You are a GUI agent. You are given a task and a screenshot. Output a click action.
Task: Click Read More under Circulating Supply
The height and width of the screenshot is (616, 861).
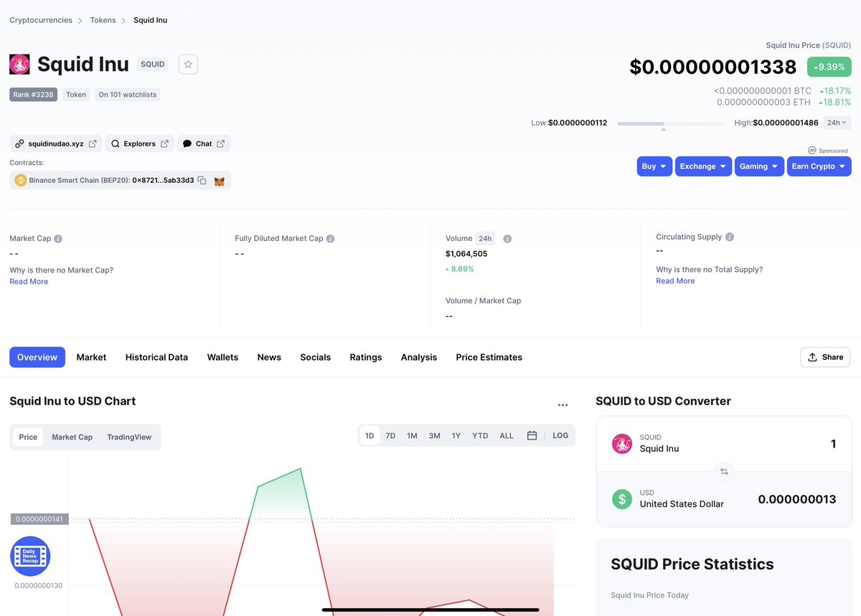pos(675,281)
